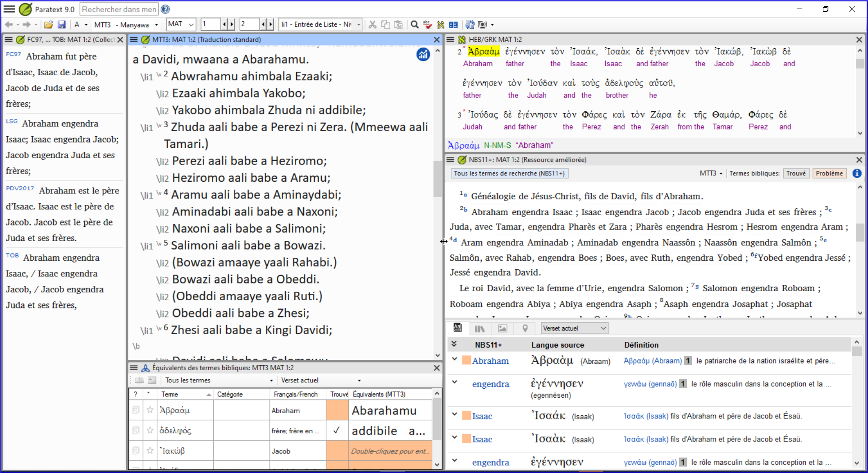
Task: Open the help icon beside search box
Action: click(165, 9)
